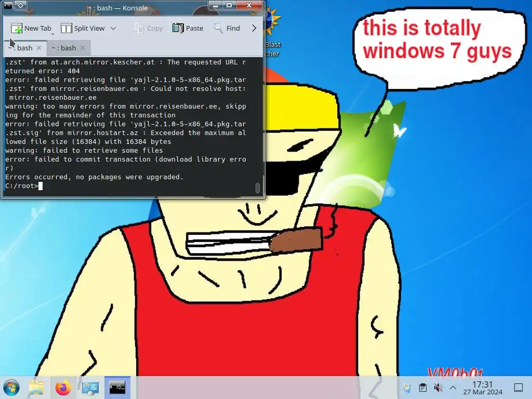Click the terminal scrollbar handle
Viewport: 532px width, 399px height.
click(258, 188)
